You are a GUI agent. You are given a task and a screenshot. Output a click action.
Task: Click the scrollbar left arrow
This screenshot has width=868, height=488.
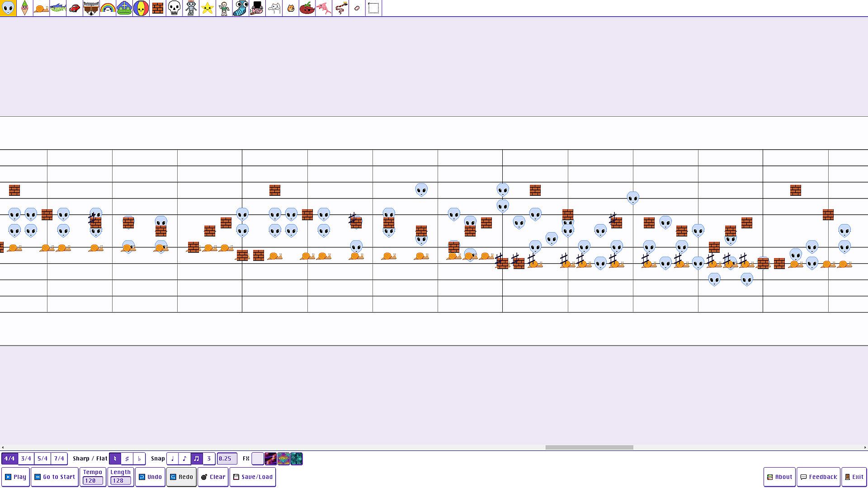pyautogui.click(x=3, y=447)
